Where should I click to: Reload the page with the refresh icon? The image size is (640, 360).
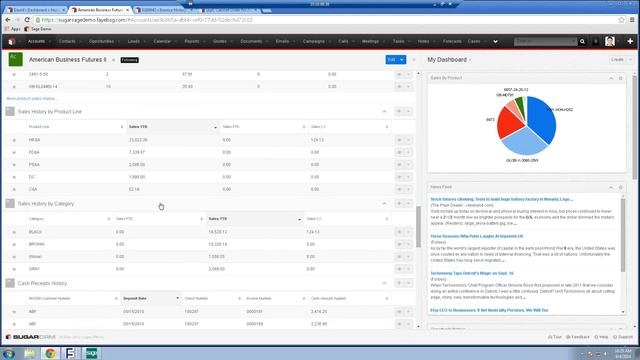click(27, 20)
